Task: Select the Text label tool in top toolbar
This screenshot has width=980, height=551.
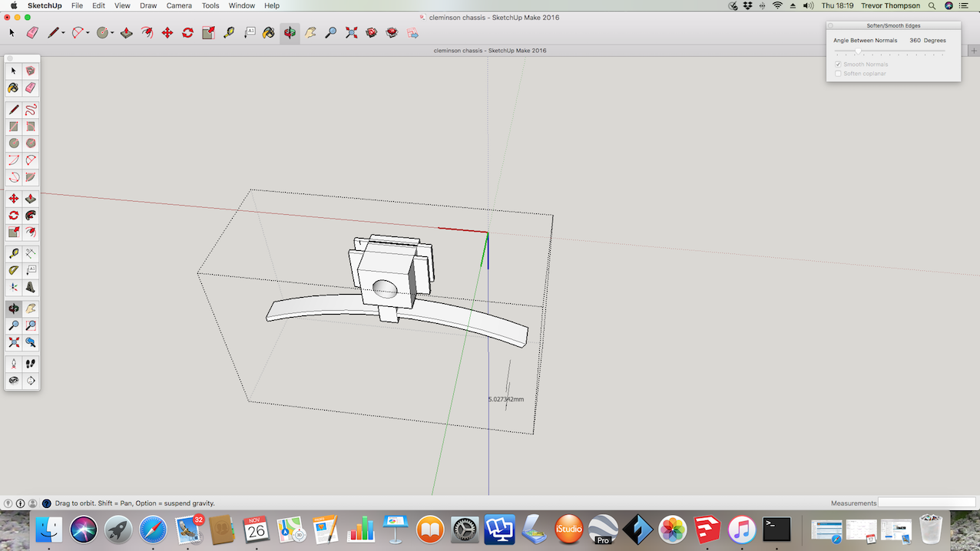Action: pos(250,33)
